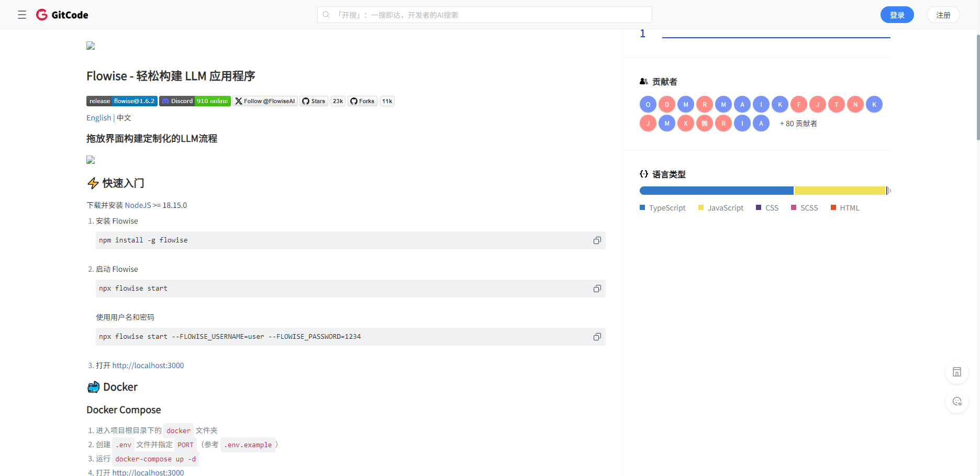Copy the npm install -g flowise command
Viewport: 980px width, 476px height.
(x=597, y=240)
